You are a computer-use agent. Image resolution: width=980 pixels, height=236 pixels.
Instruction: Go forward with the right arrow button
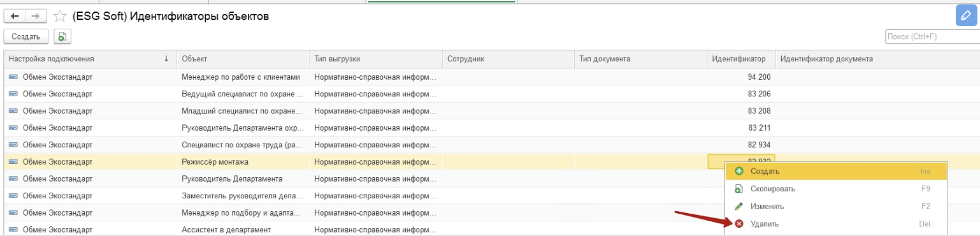coord(36,16)
